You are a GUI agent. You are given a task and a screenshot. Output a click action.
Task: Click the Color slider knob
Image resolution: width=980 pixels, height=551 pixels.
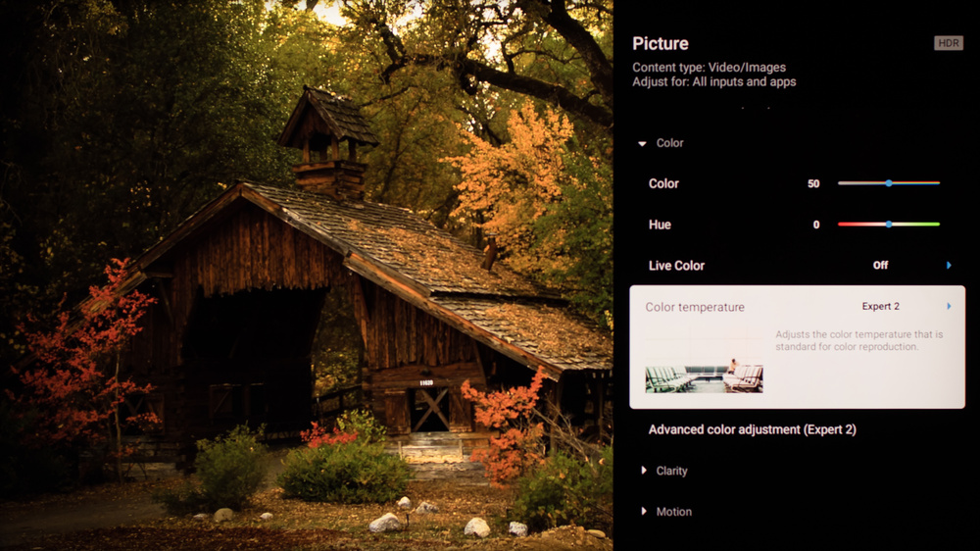[x=888, y=183]
